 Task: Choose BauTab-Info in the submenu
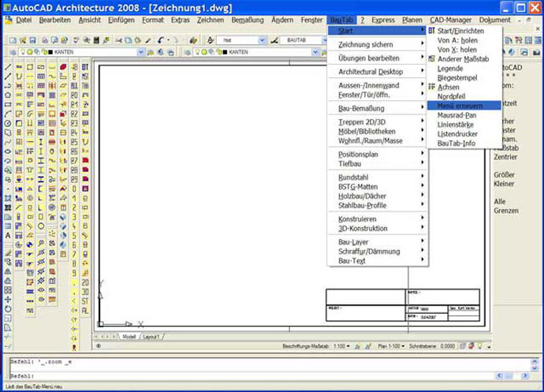[464, 143]
